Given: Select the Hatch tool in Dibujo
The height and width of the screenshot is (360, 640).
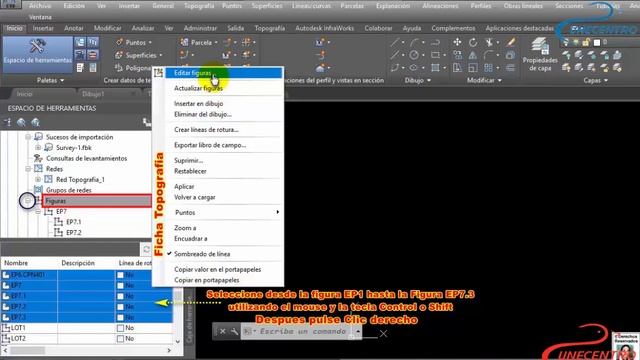Looking at the screenshot, I should tap(436, 68).
